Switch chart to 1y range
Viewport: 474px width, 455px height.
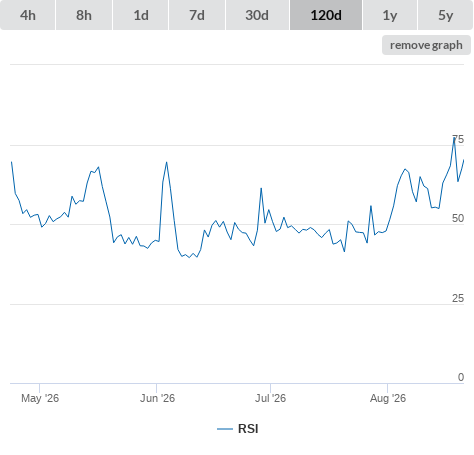click(x=390, y=15)
